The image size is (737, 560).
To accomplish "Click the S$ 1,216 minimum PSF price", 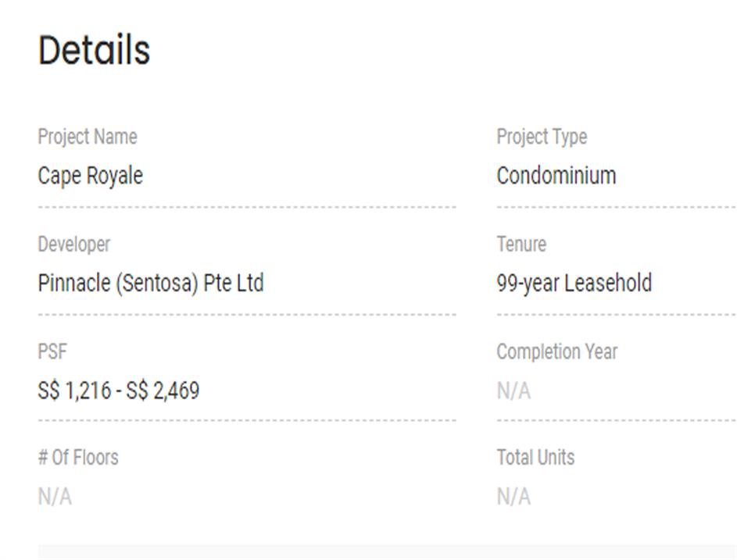I will [74, 390].
